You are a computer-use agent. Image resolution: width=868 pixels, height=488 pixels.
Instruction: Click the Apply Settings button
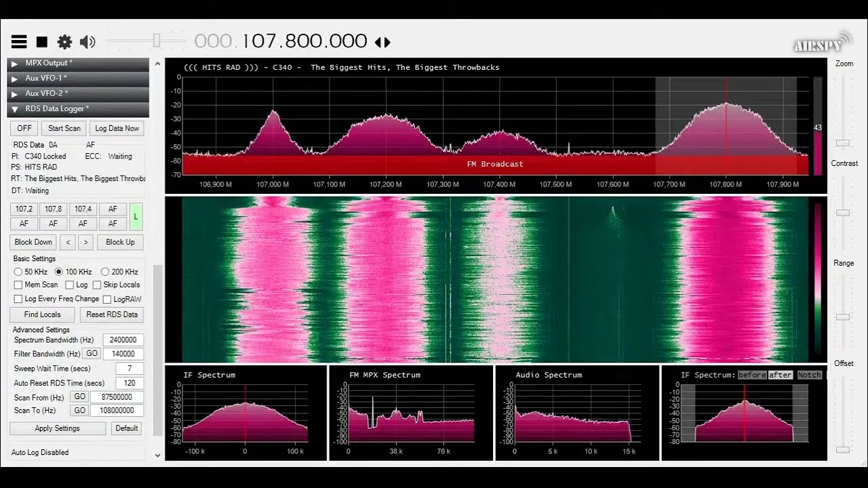pyautogui.click(x=58, y=428)
